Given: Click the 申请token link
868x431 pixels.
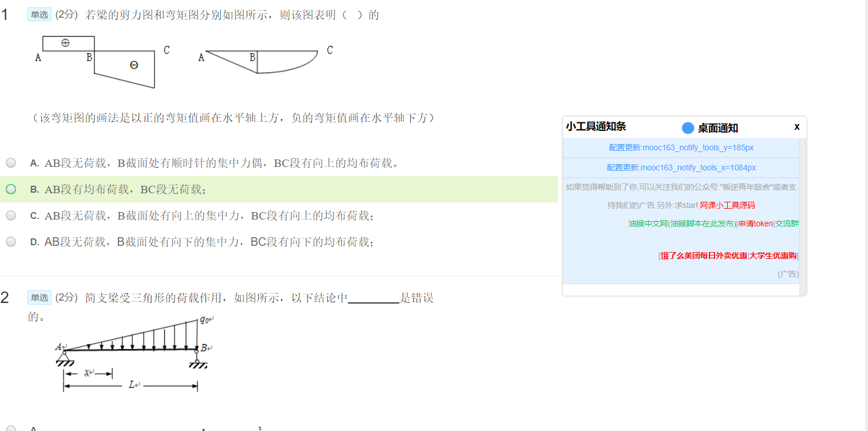Looking at the screenshot, I should click(755, 224).
